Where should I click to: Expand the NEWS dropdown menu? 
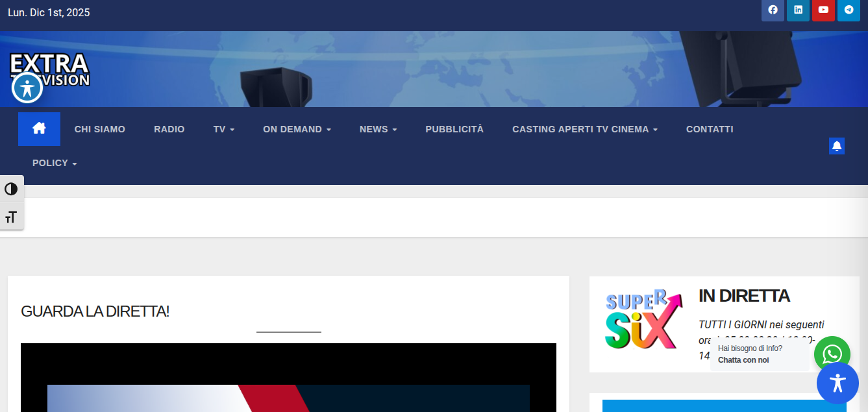378,129
